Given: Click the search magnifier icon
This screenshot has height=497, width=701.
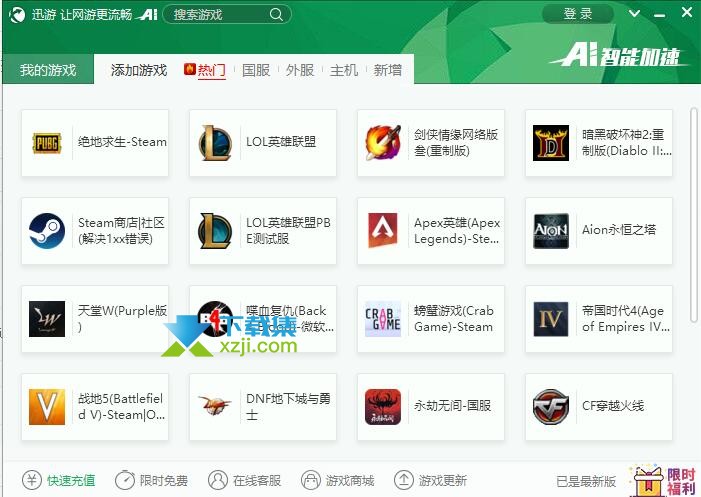Looking at the screenshot, I should [x=276, y=15].
